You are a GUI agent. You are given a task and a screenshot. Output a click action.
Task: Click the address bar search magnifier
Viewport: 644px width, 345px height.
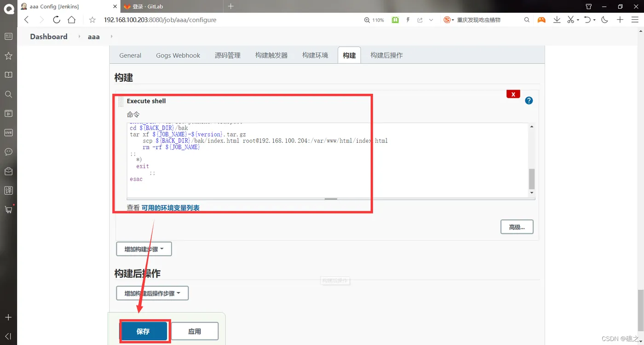click(527, 20)
